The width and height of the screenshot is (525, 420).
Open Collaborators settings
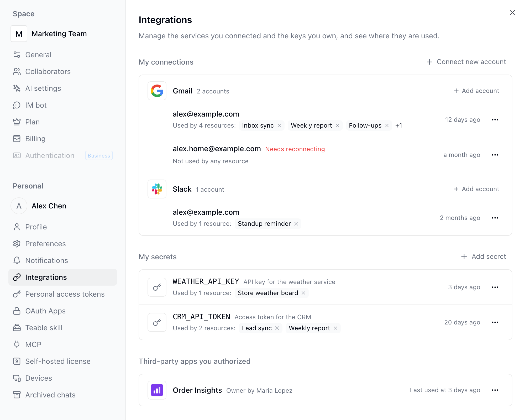[x=63, y=71]
